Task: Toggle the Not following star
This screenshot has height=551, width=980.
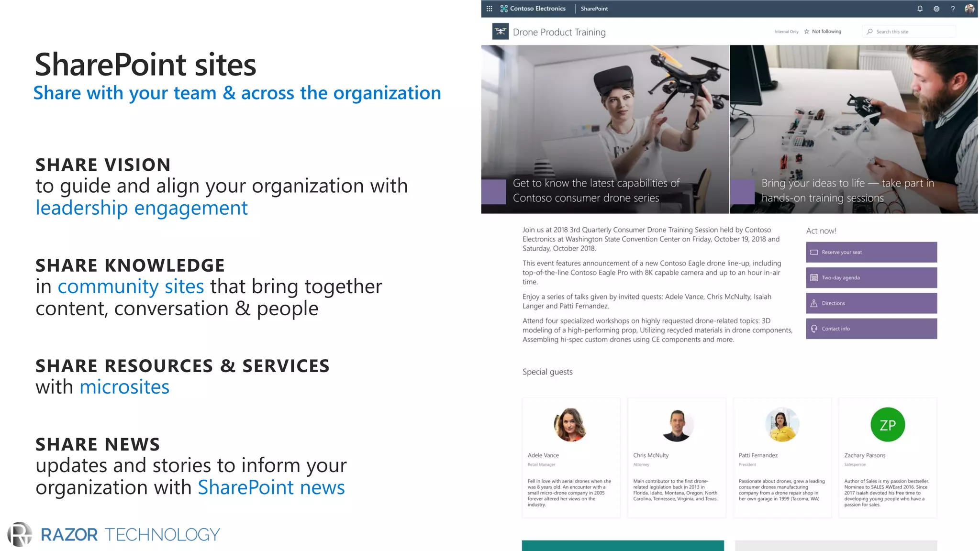Action: click(x=807, y=32)
